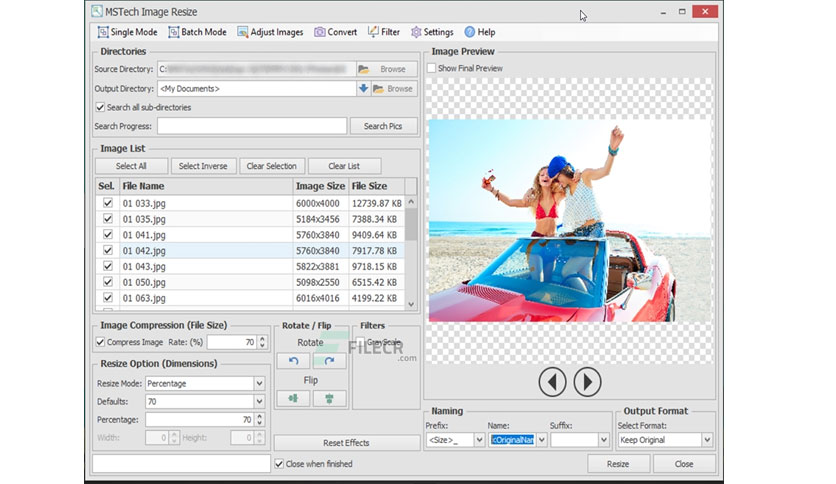Open Settings
Viewport: 836px width, 484px height.
(432, 32)
